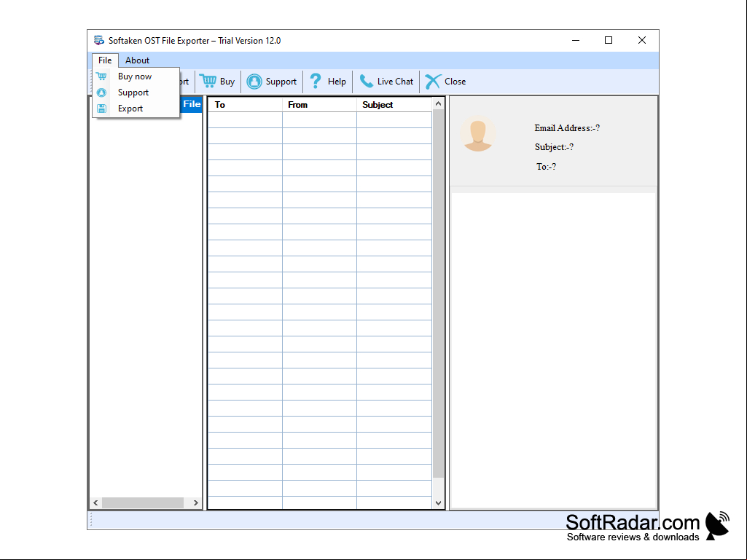Click the Softaken app icon in title bar
The image size is (747, 560).
[x=99, y=41]
